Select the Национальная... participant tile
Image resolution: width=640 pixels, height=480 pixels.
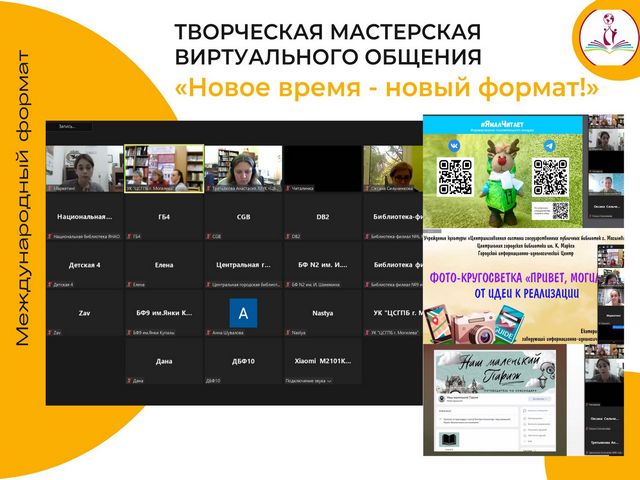coord(84,217)
